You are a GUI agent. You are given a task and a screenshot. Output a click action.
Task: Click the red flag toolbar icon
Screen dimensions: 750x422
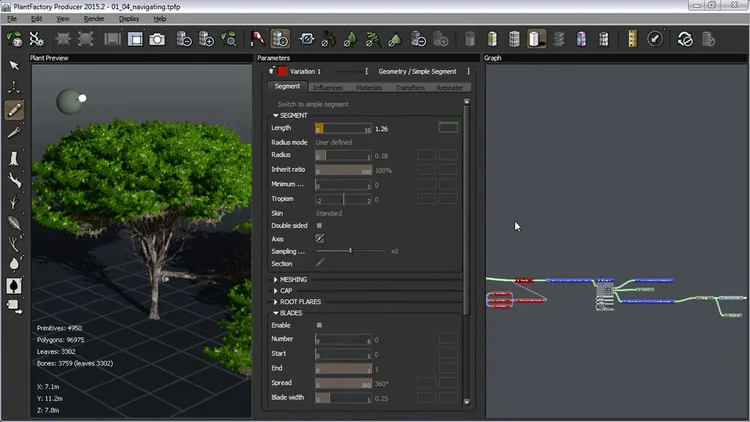pos(257,39)
